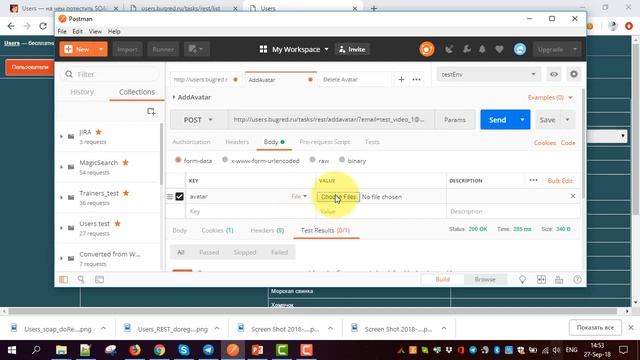Image resolution: width=640 pixels, height=360 pixels.
Task: Open new window dropdown icon in toolbar
Action: pos(196,49)
